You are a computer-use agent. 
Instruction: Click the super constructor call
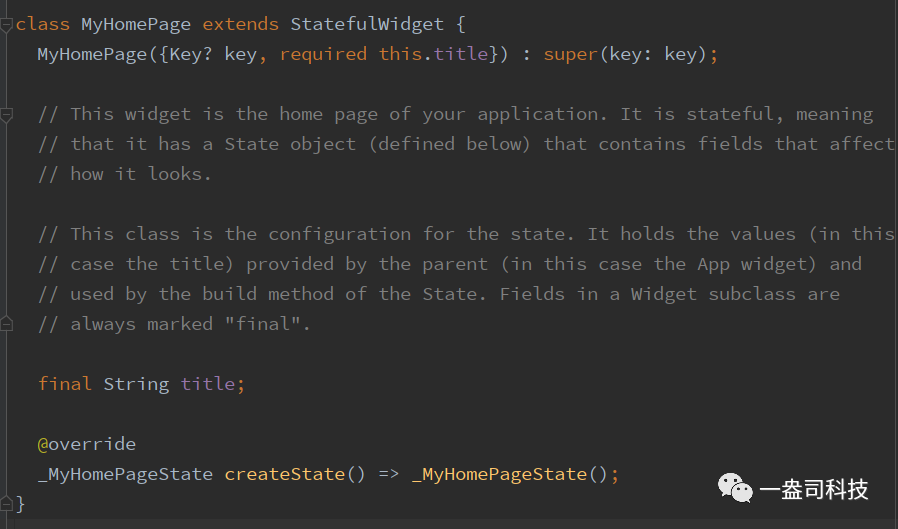pos(570,54)
